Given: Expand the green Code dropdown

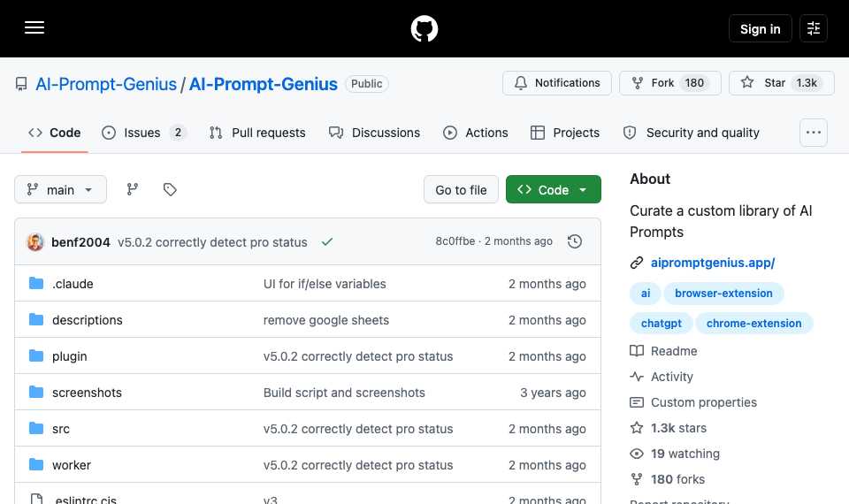Looking at the screenshot, I should click(554, 189).
